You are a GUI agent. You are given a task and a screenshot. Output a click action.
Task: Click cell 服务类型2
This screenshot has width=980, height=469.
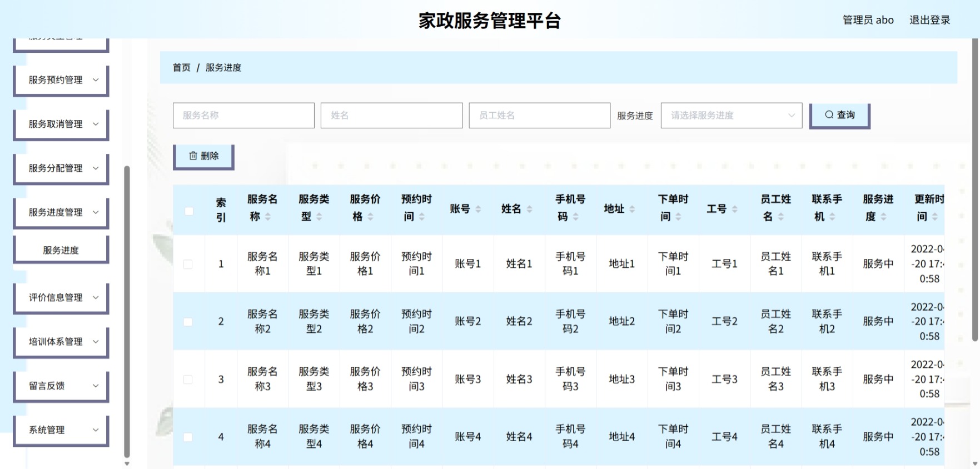coord(314,322)
